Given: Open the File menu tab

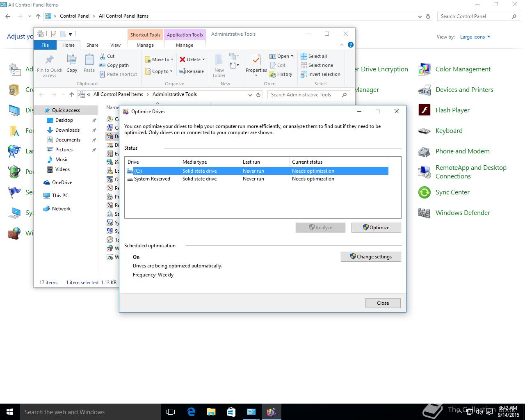Looking at the screenshot, I should point(45,45).
